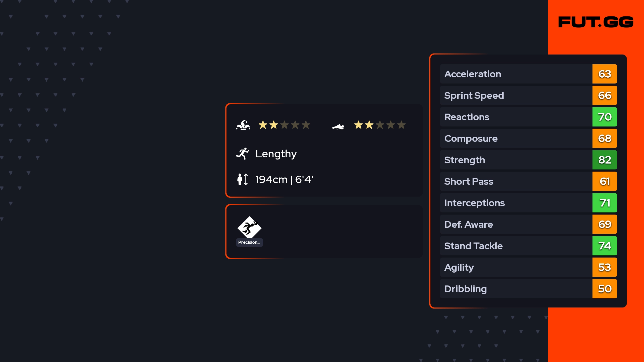This screenshot has width=644, height=362.
Task: Click the Dribbling 50 value box
Action: 605,289
